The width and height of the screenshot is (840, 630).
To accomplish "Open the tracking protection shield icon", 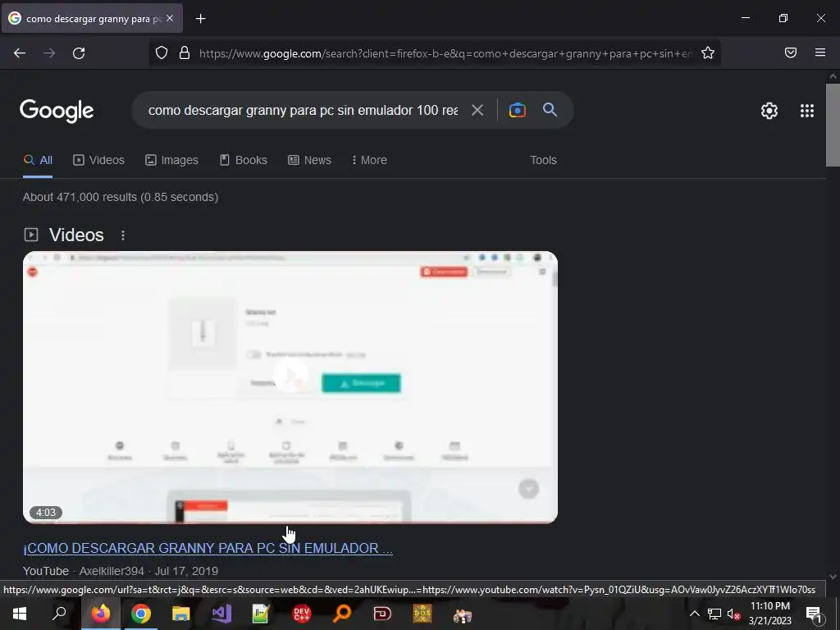I will (x=162, y=52).
